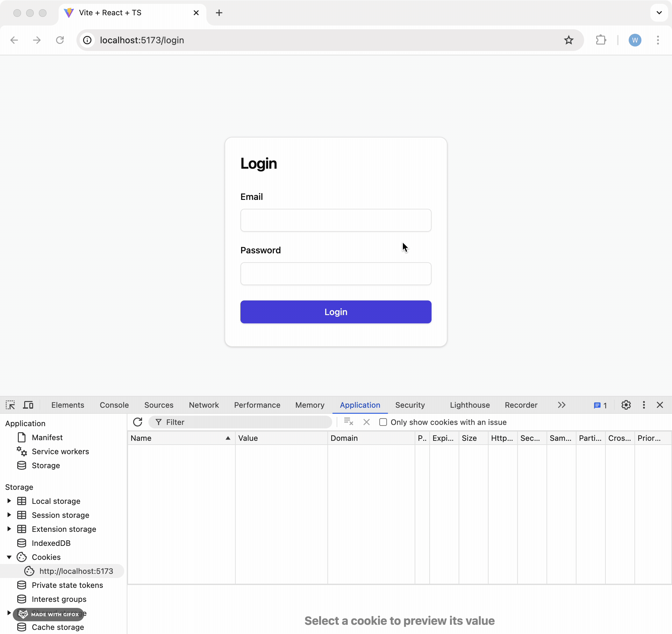672x634 pixels.
Task: Toggle the device toolbar icon
Action: (28, 405)
